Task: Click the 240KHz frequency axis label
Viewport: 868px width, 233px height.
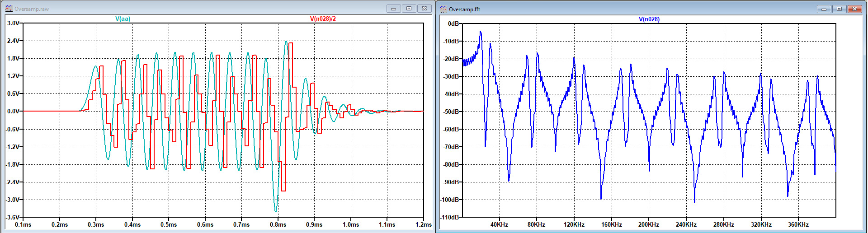Action: (686, 224)
